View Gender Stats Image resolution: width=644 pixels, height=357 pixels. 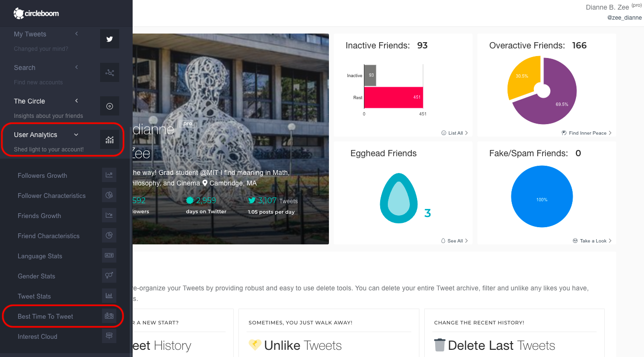36,276
